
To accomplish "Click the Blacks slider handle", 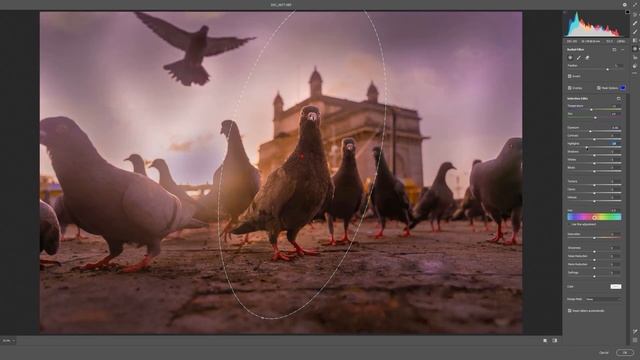I will click(594, 171).
